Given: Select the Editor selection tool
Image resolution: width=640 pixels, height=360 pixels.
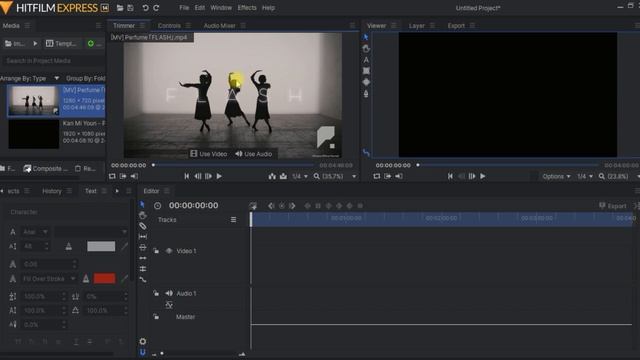Looking at the screenshot, I should (x=142, y=204).
